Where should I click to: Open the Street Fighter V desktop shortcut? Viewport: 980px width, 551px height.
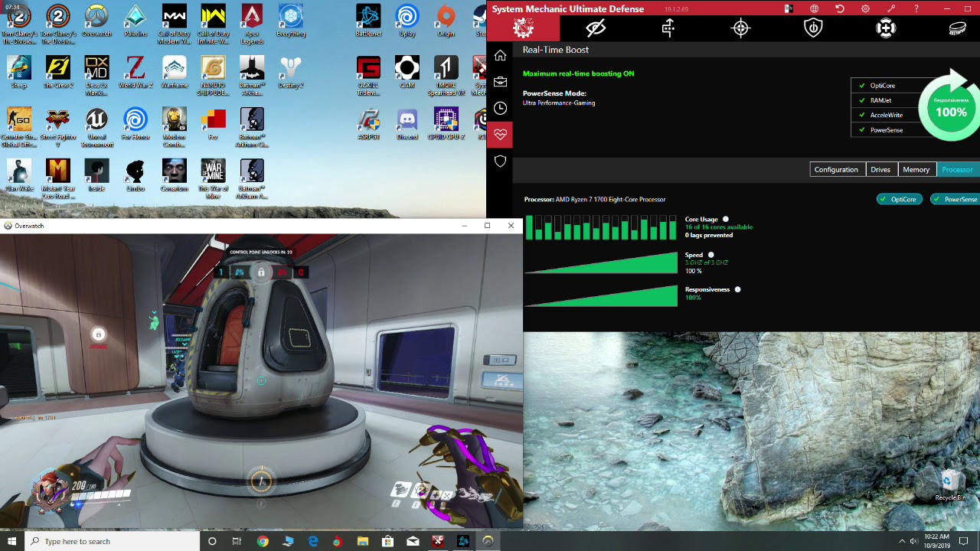point(58,127)
